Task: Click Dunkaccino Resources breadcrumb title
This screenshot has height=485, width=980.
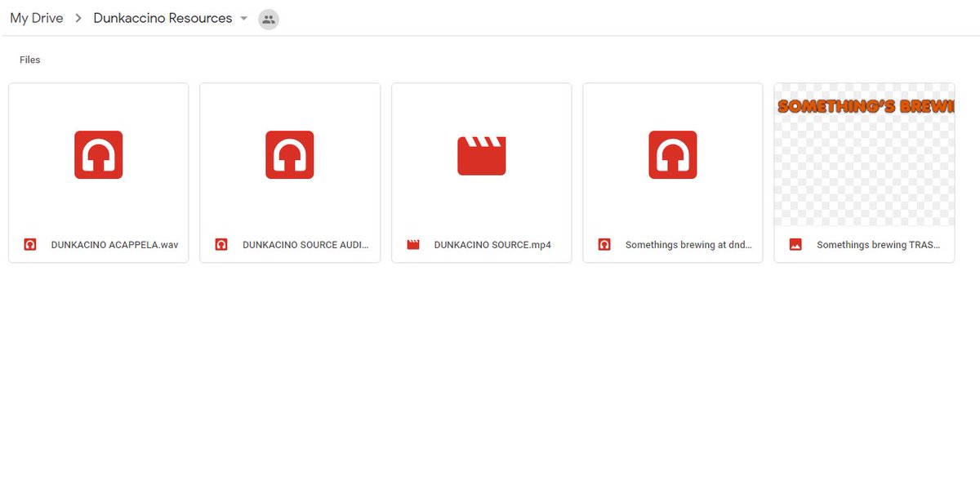Action: (x=163, y=18)
